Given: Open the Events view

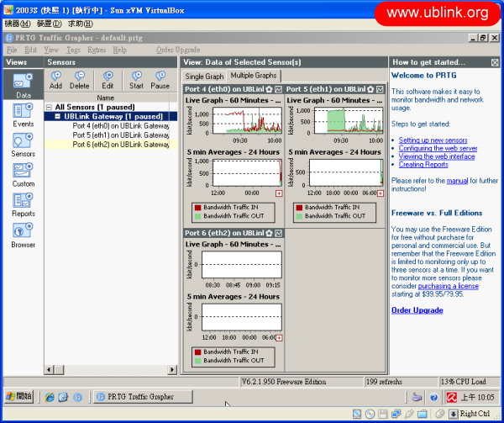Looking at the screenshot, I should tap(23, 114).
